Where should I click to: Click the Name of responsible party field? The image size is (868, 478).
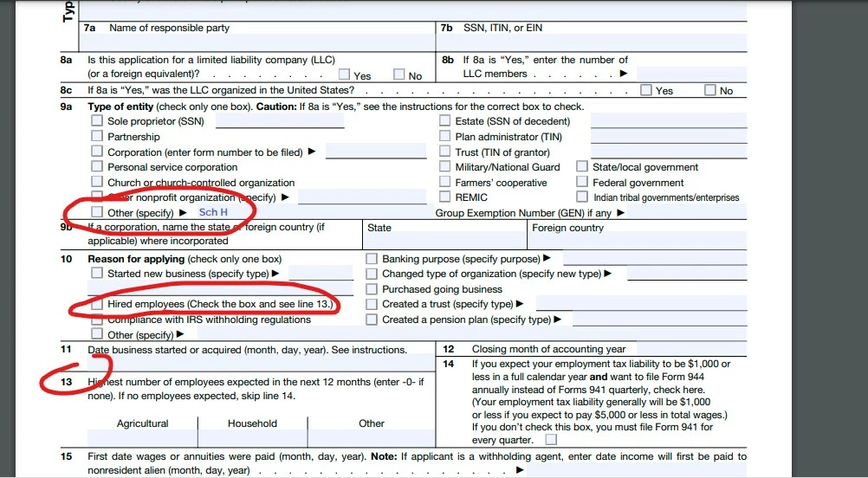point(258,42)
